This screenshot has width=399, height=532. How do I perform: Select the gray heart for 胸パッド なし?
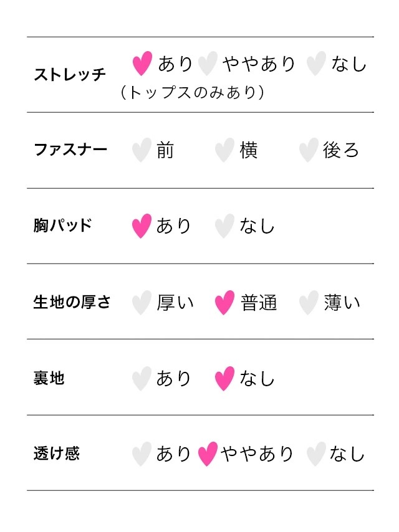click(224, 226)
